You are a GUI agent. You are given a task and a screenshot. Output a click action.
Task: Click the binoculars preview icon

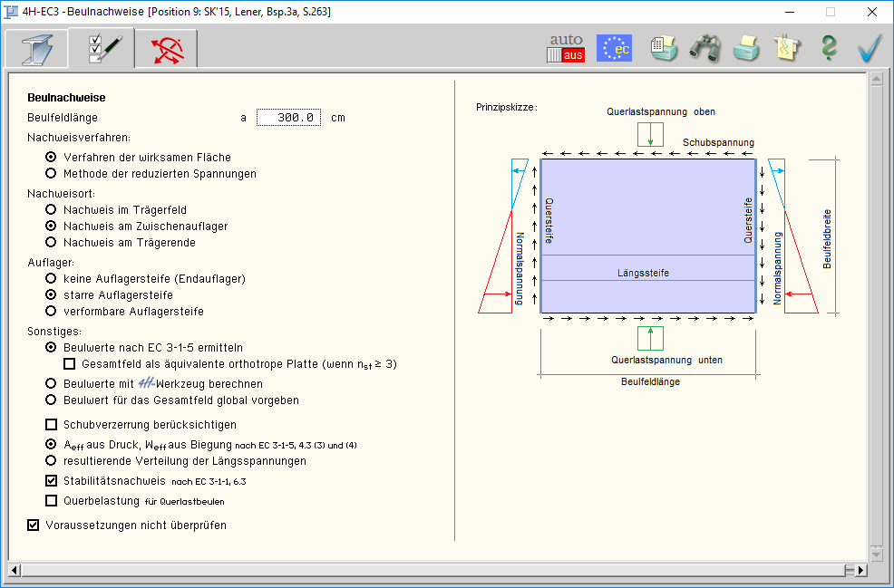[x=705, y=48]
